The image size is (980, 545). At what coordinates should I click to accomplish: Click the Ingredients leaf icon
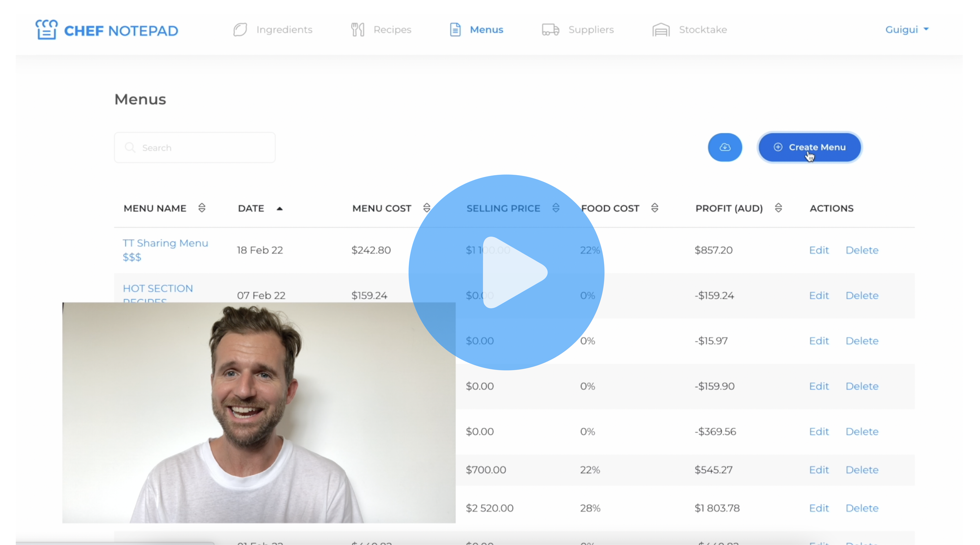coord(240,30)
